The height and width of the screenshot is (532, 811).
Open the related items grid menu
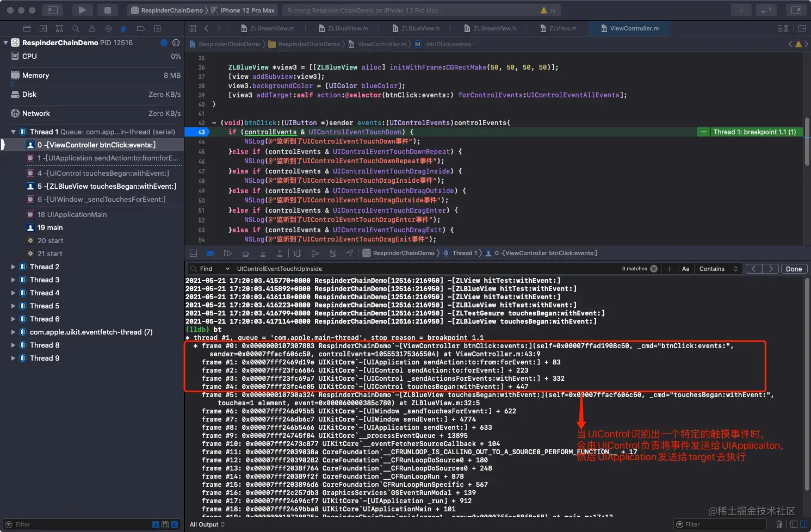192,28
